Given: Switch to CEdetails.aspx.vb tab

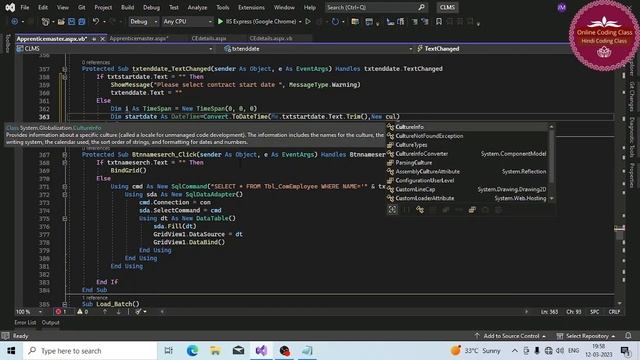Looking at the screenshot, I should [271, 38].
